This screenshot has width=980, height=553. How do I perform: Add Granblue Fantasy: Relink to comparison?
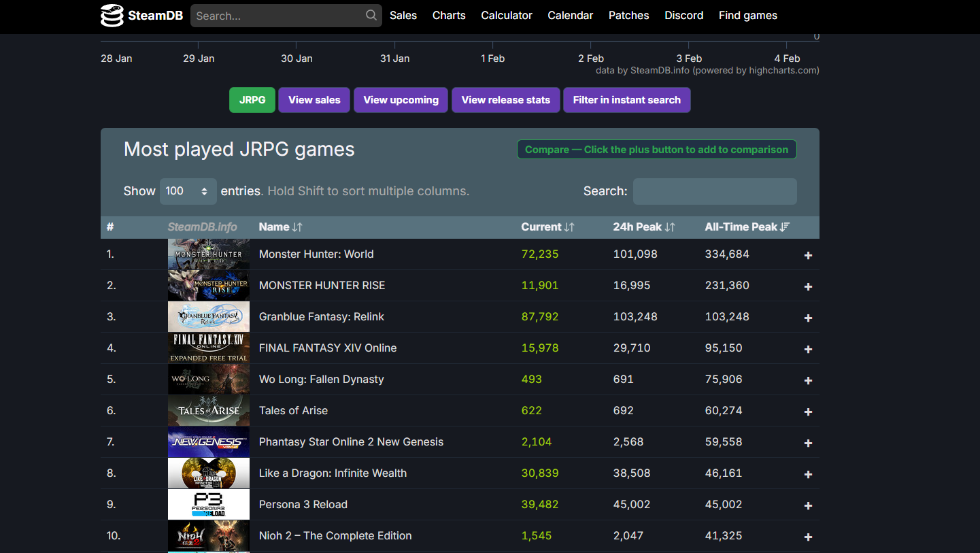tap(808, 318)
